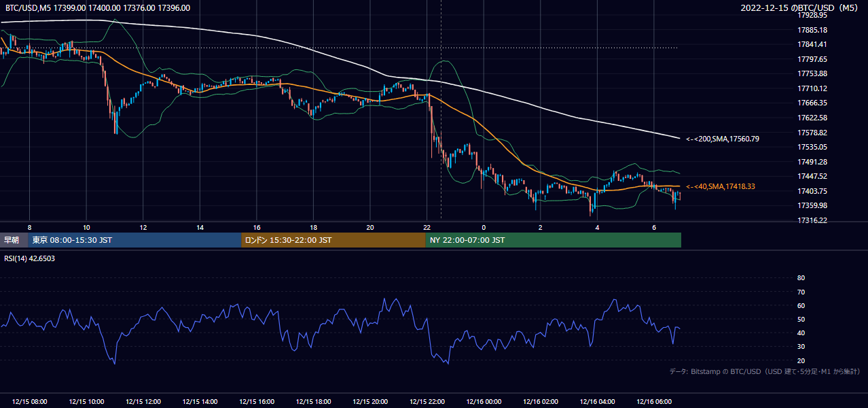The height and width of the screenshot is (408, 868).
Task: Click the bottom time label 12/15 12:00
Action: click(143, 402)
